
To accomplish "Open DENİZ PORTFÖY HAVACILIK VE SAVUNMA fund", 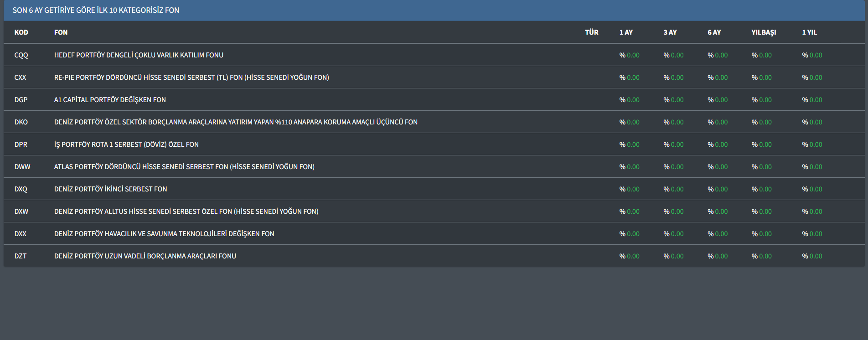I will point(164,234).
